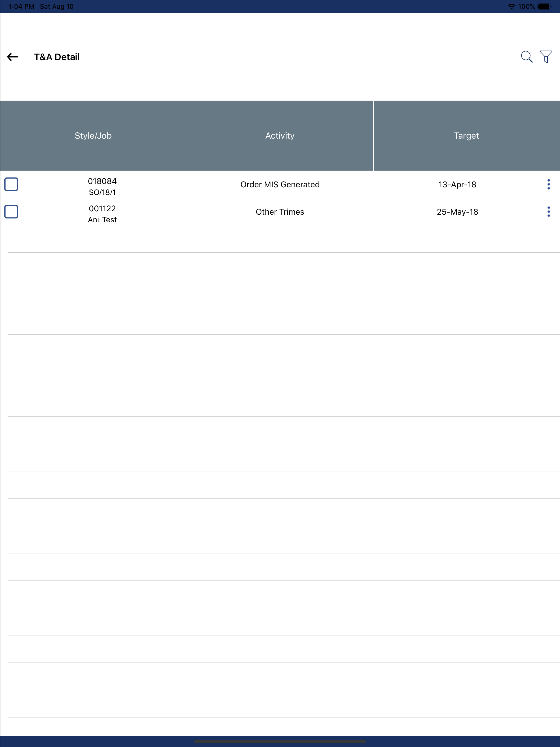Check the box for style 001122
Screen dimensions: 560x747
coord(11,212)
